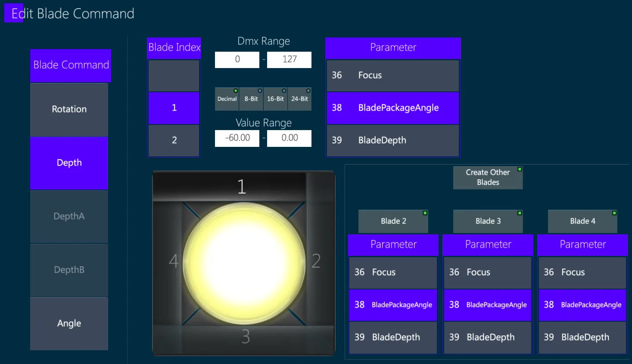The width and height of the screenshot is (632, 364).
Task: Edit the Value Range maximum 0.00
Action: (289, 138)
